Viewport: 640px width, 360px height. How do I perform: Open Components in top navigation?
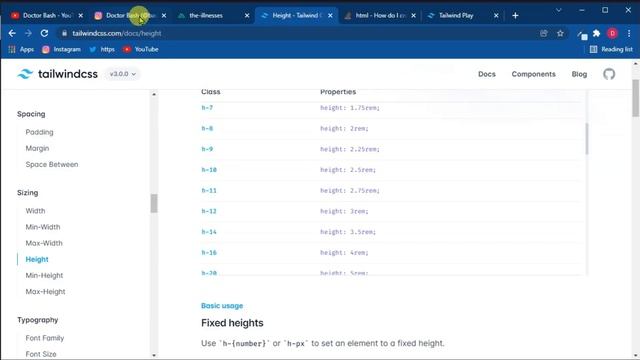pyautogui.click(x=533, y=74)
